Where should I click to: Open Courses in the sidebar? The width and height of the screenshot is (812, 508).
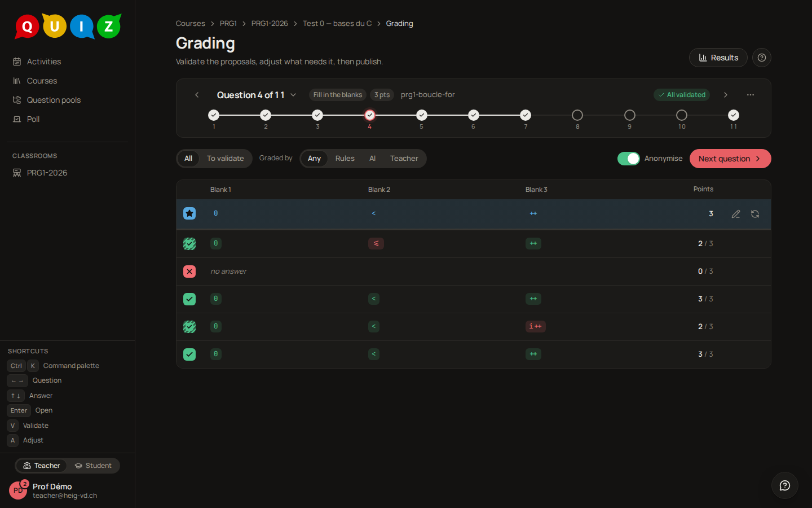click(68, 81)
